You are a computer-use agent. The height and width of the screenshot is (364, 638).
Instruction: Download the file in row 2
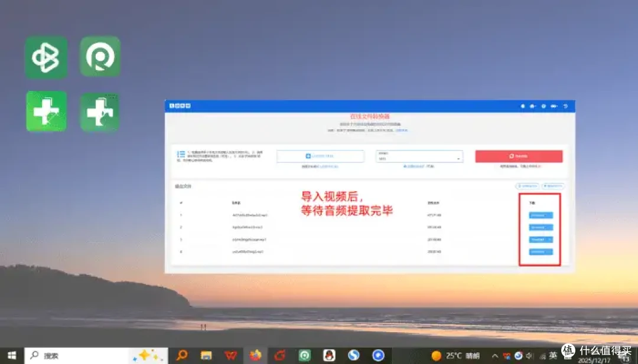(x=541, y=228)
